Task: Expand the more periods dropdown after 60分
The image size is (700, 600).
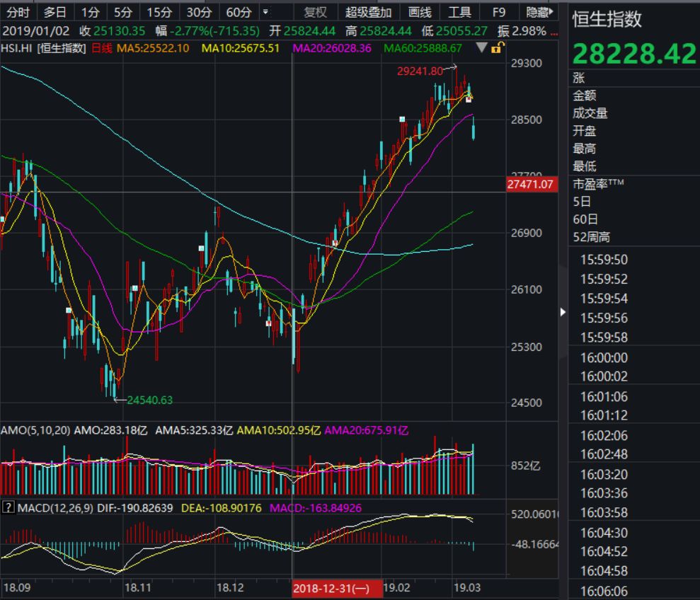Action: 265,13
